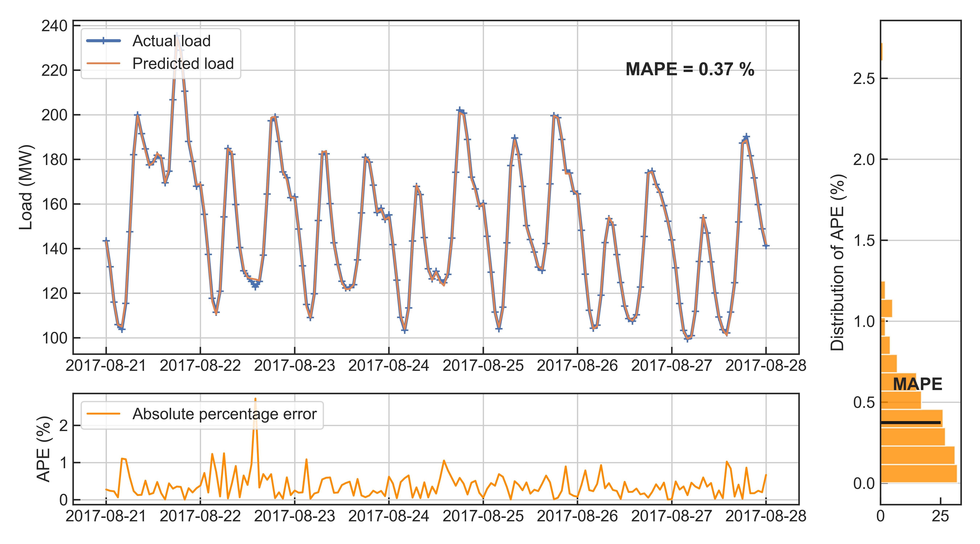The height and width of the screenshot is (544, 980).
Task: Click the 'Actual load' legend label
Action: [x=171, y=41]
